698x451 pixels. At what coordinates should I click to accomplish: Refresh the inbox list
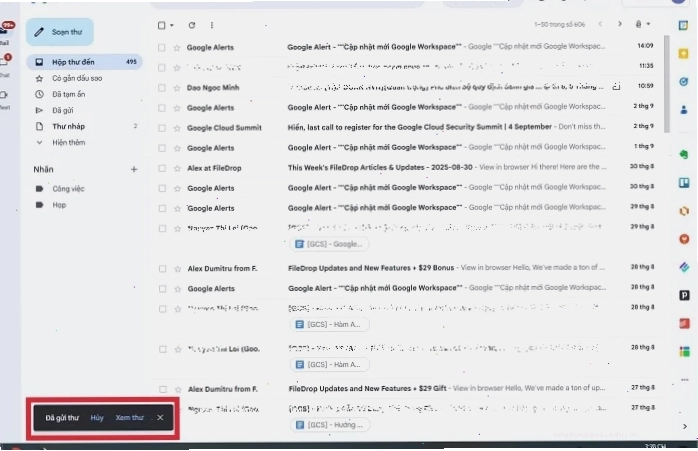pos(192,25)
